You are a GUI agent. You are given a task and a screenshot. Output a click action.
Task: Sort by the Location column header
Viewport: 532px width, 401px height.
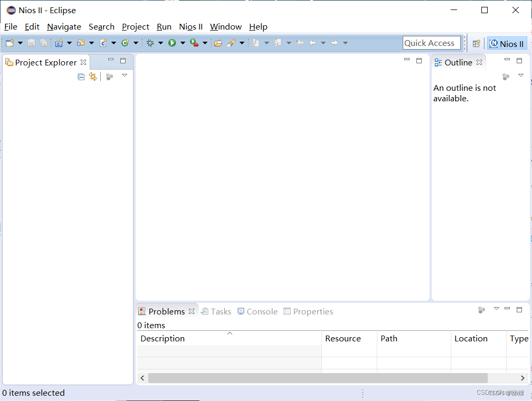tap(479, 339)
